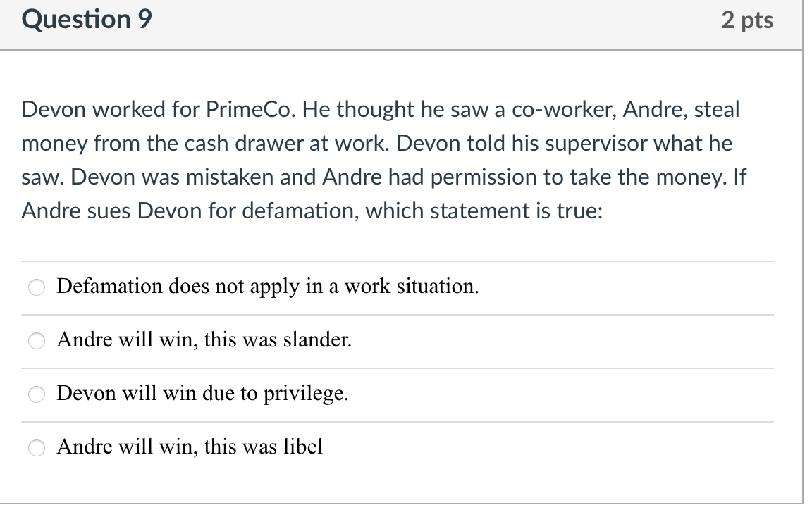The height and width of the screenshot is (512, 812).
Task: Click the answer text 'Defamation does not apply in a work situation.'
Action: (268, 287)
